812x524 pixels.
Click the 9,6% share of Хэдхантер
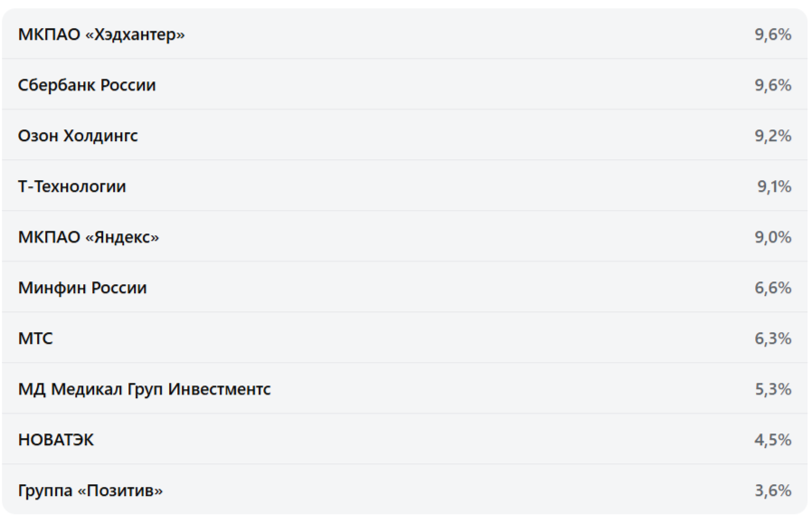tap(773, 34)
